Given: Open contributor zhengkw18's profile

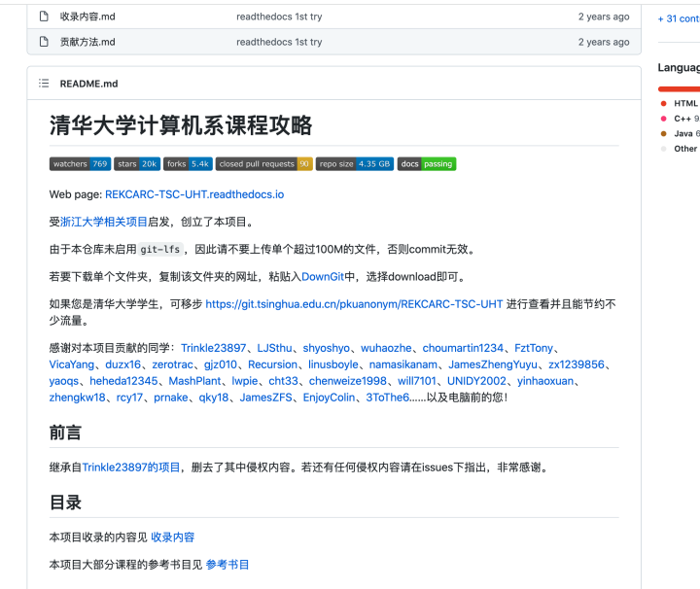Looking at the screenshot, I should pyautogui.click(x=77, y=398).
